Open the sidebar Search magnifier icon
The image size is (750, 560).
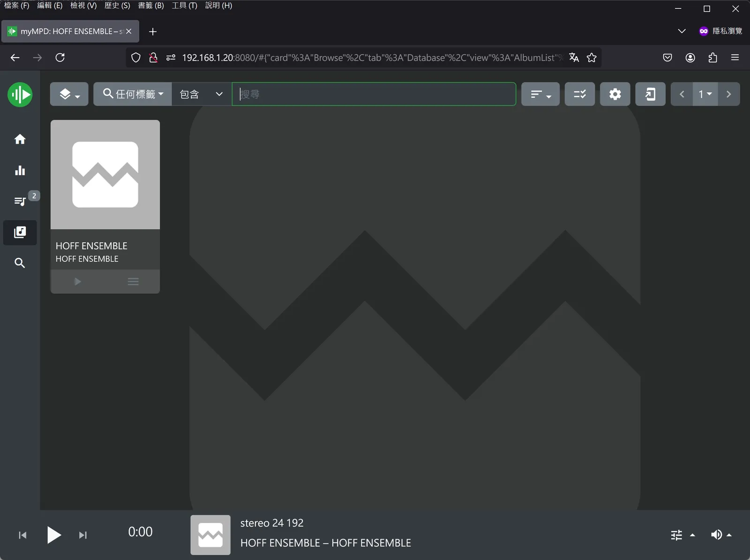click(20, 263)
